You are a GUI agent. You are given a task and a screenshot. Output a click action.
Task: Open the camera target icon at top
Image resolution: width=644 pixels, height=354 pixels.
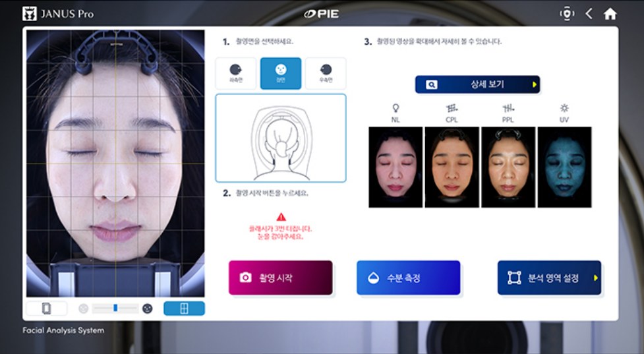pyautogui.click(x=567, y=14)
